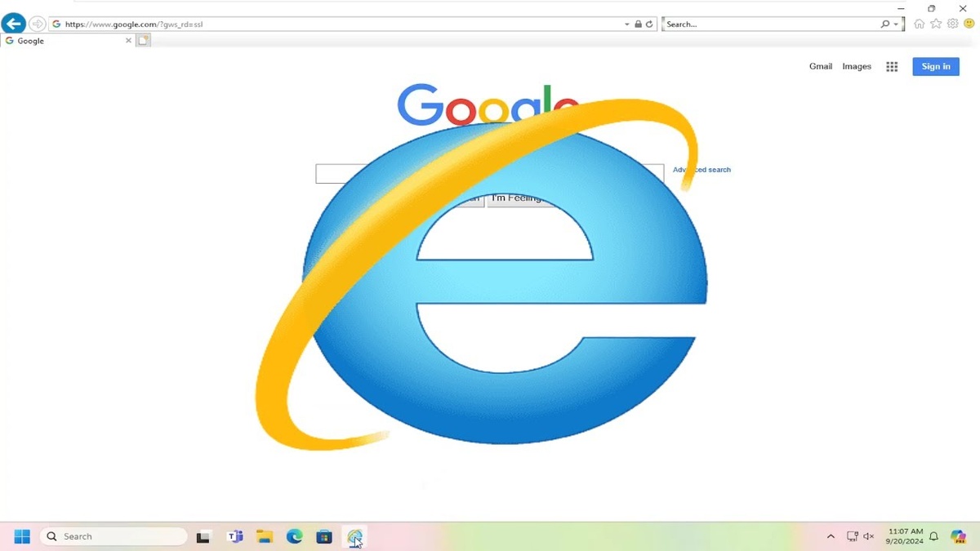Click the Internet Explorer taskbar icon

[x=354, y=536]
